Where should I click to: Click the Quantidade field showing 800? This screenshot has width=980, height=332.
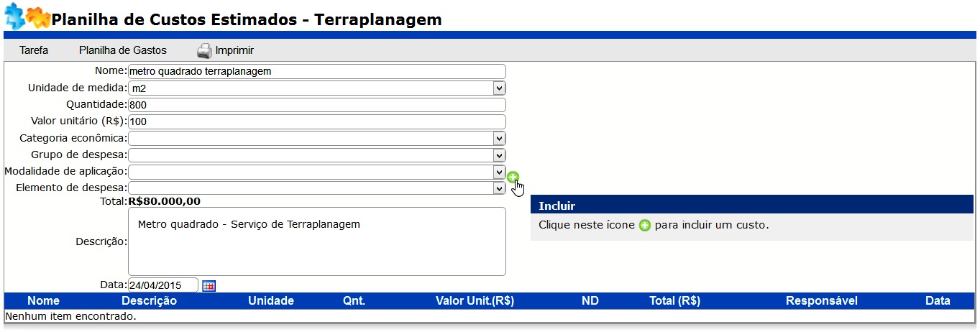317,105
